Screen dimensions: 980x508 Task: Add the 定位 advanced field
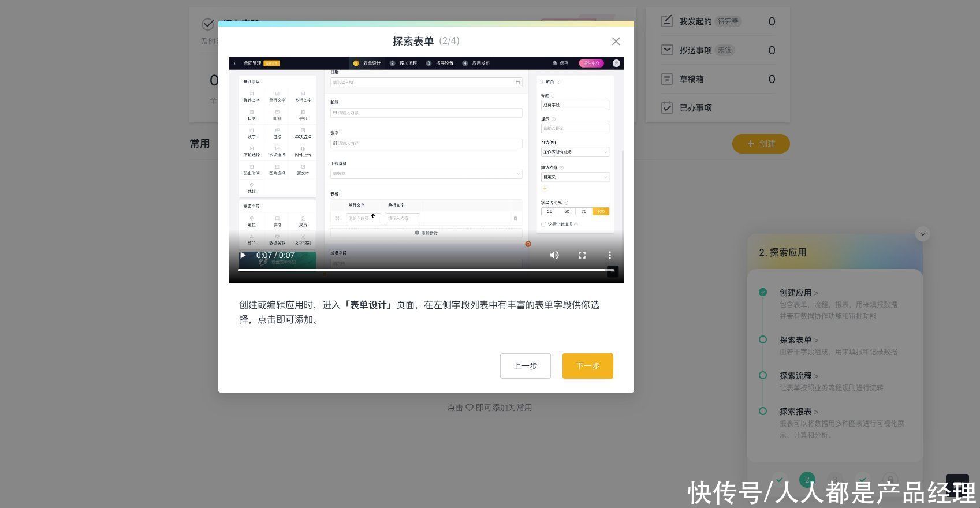251,222
